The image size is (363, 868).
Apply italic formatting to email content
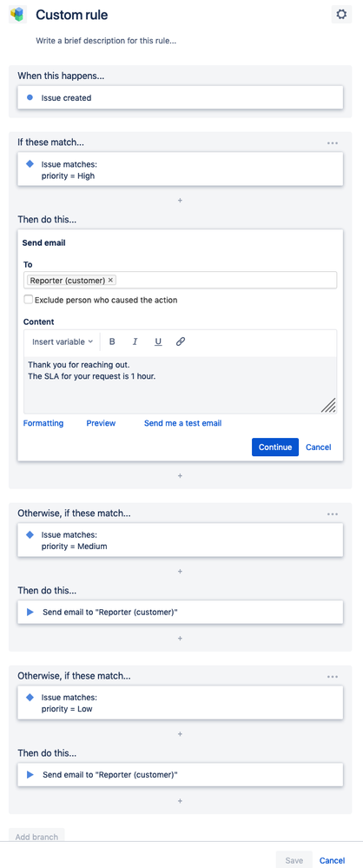point(135,341)
